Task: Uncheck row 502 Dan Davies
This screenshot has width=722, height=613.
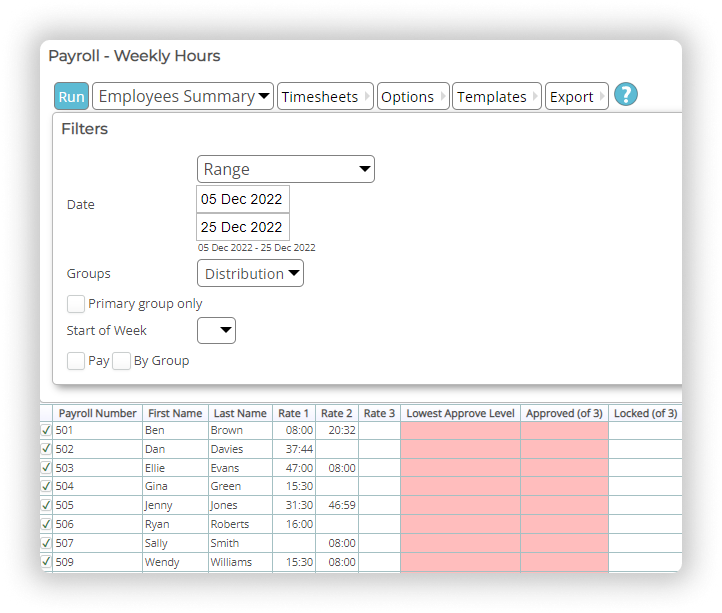Action: [x=46, y=449]
